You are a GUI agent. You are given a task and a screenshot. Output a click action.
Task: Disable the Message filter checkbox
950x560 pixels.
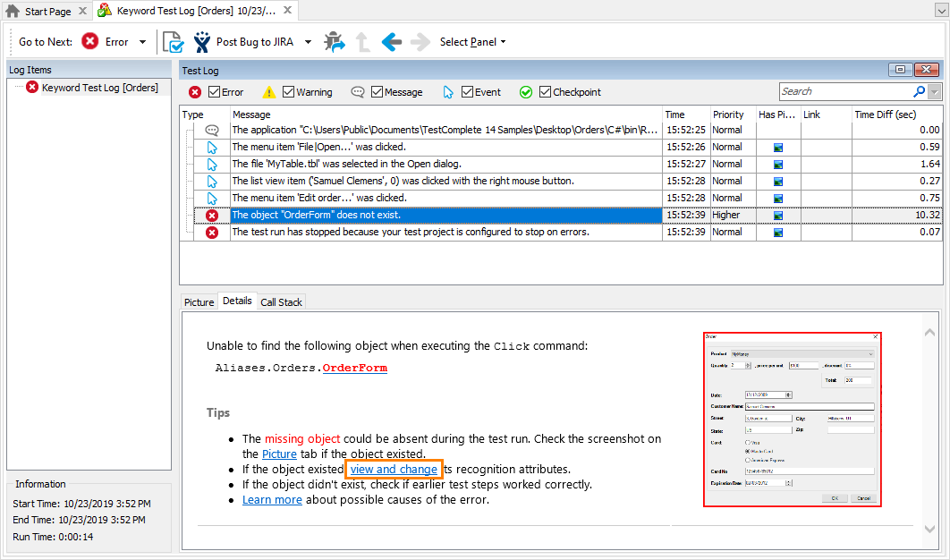pos(379,91)
